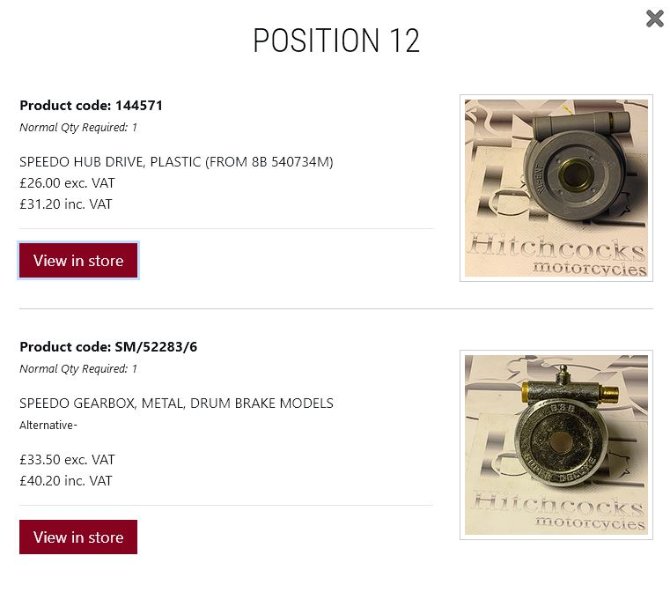This screenshot has height=600, width=670.
Task: Close the Position 12 popup
Action: [654, 18]
